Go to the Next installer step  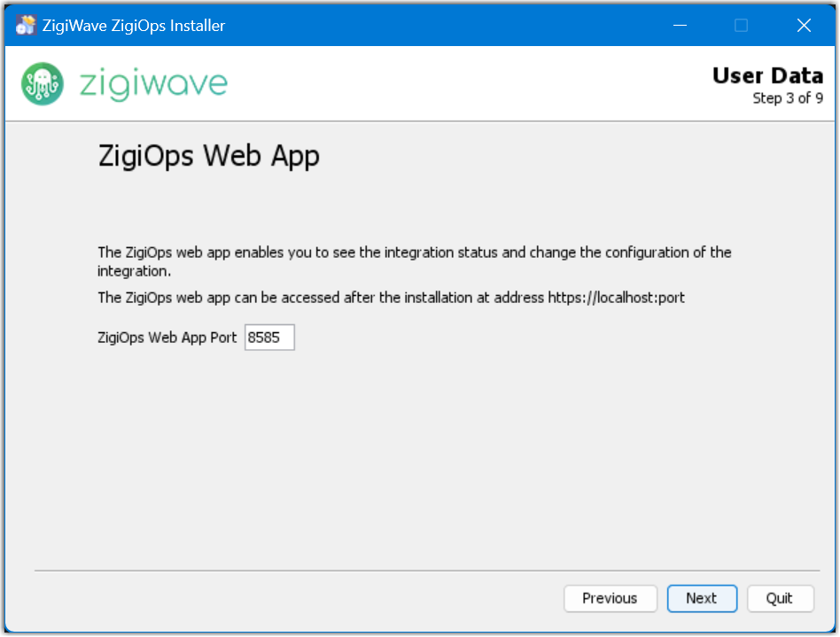click(702, 598)
